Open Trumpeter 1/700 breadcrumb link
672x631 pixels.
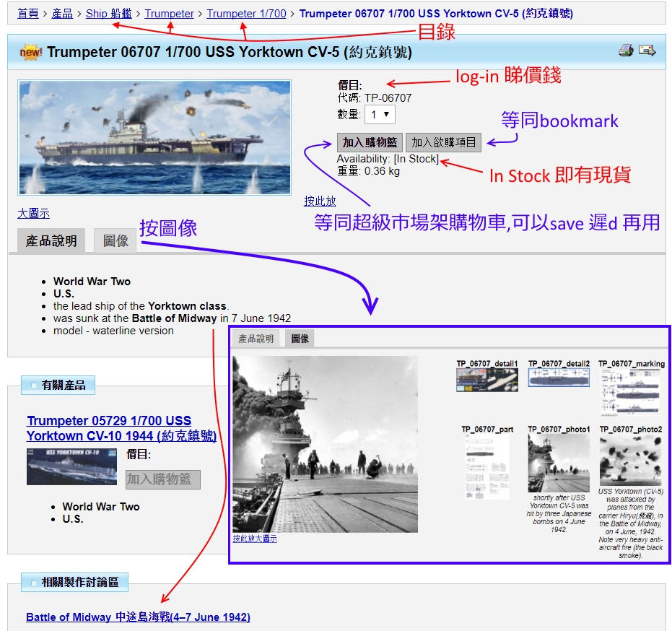(246, 14)
